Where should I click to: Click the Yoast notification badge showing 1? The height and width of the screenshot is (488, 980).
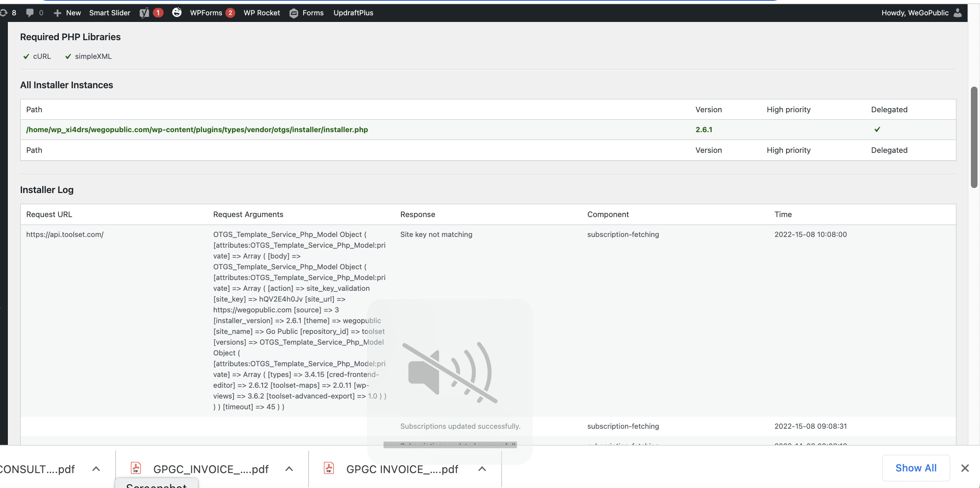point(158,13)
